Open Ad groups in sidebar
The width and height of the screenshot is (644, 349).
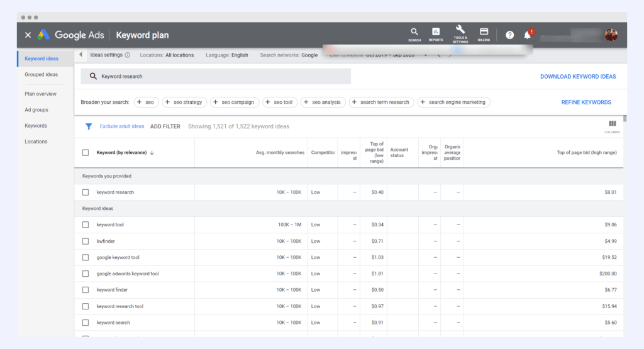[x=36, y=110]
